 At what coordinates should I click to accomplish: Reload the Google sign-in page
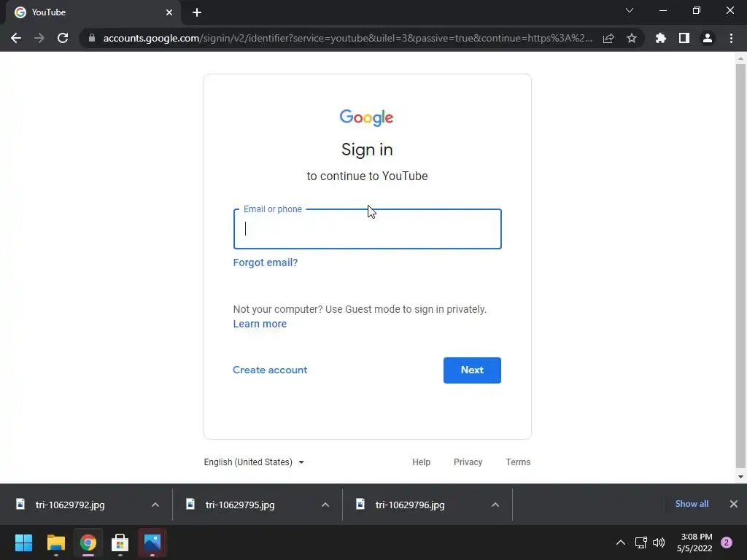tap(63, 38)
